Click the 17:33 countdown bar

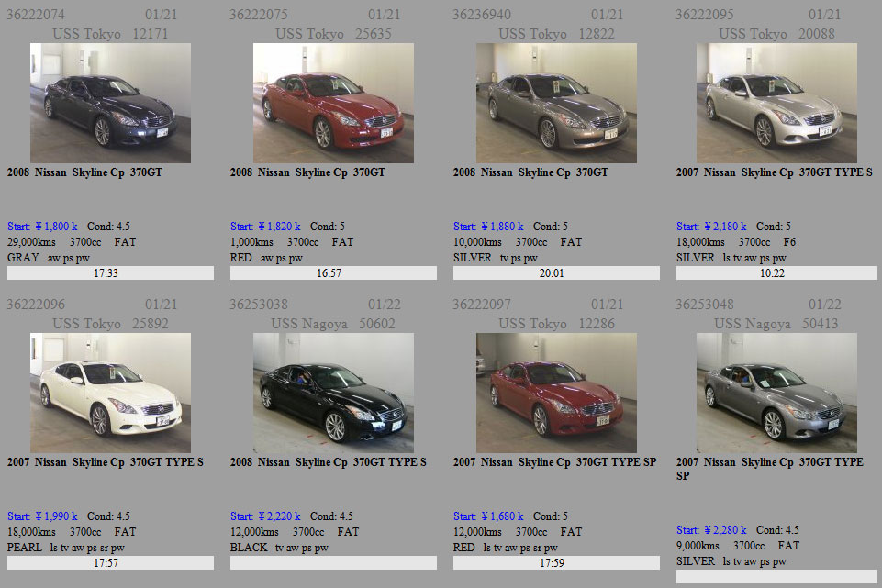coord(110,273)
